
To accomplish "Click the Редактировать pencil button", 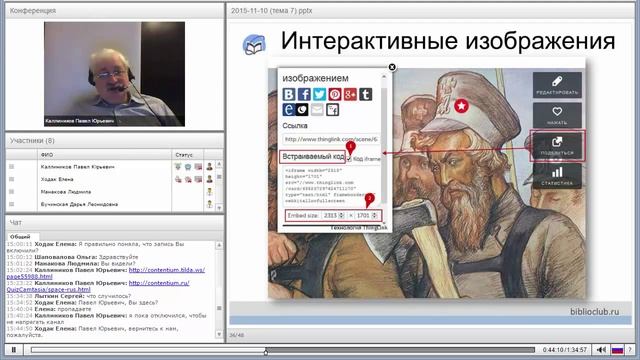I will click(x=557, y=85).
